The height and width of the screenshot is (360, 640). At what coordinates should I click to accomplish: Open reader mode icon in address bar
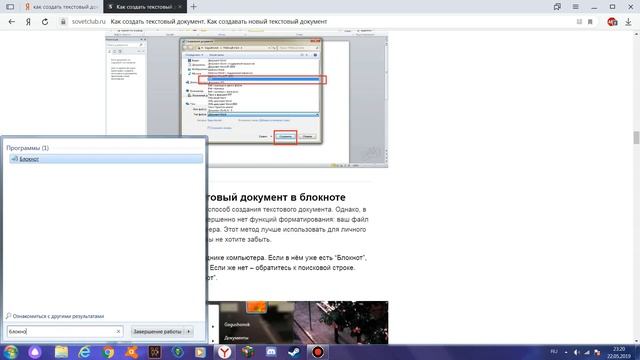click(579, 22)
